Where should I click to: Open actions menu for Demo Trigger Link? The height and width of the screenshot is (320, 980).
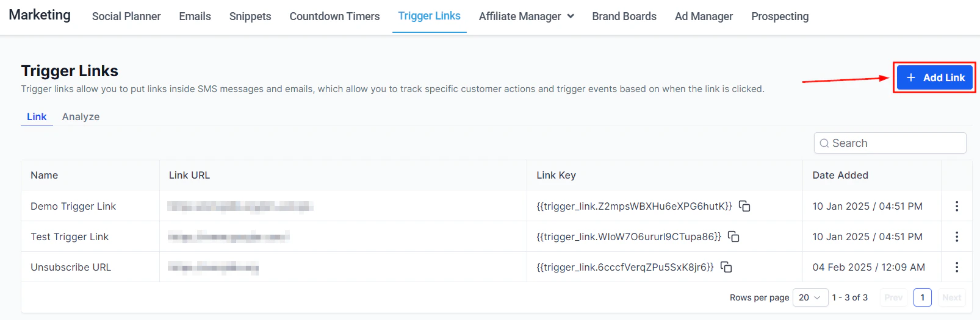pyautogui.click(x=956, y=206)
